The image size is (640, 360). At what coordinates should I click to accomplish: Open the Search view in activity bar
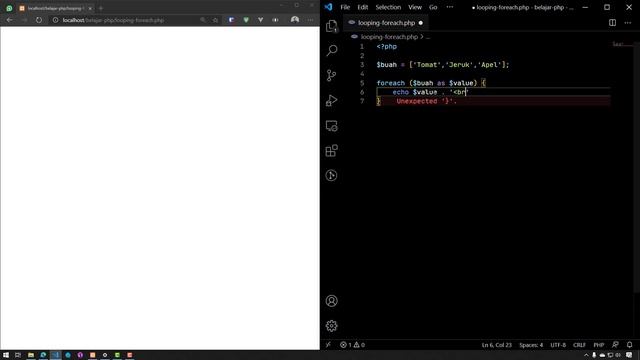click(x=331, y=50)
